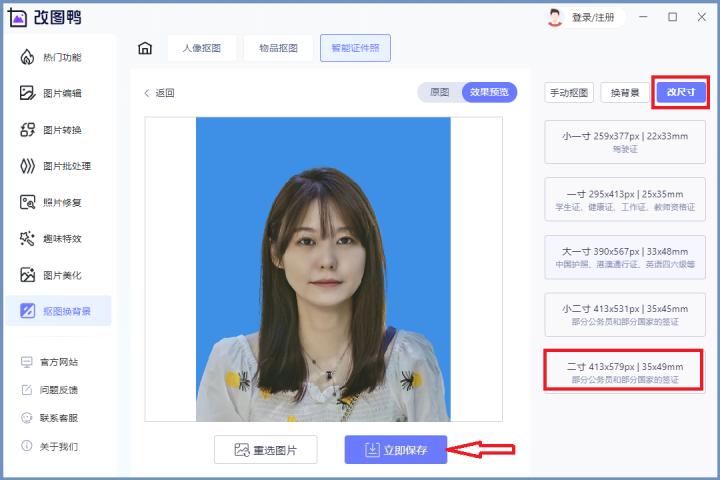Screen dimensions: 720x480
Task: Click the download icon in 立即保存
Action: (x=372, y=450)
